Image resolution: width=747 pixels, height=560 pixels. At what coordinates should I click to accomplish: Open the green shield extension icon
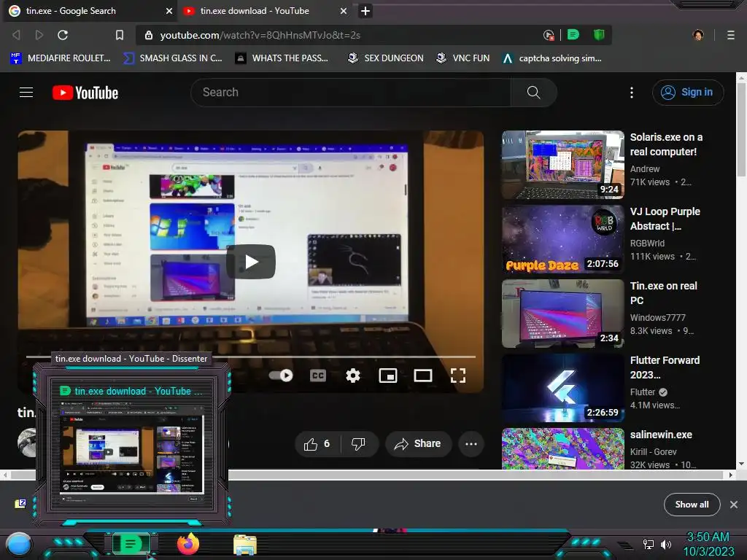599,35
